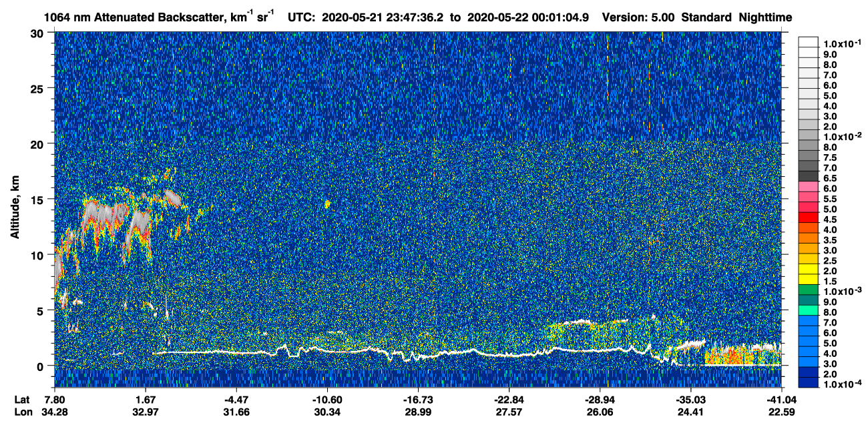Click the word 'Nighttime' in the header

tap(767, 17)
